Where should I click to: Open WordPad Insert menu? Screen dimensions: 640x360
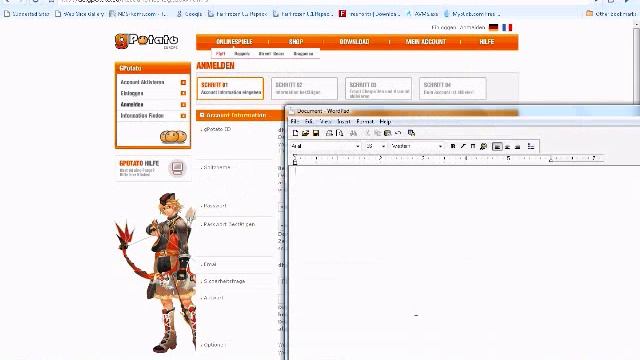pyautogui.click(x=344, y=122)
